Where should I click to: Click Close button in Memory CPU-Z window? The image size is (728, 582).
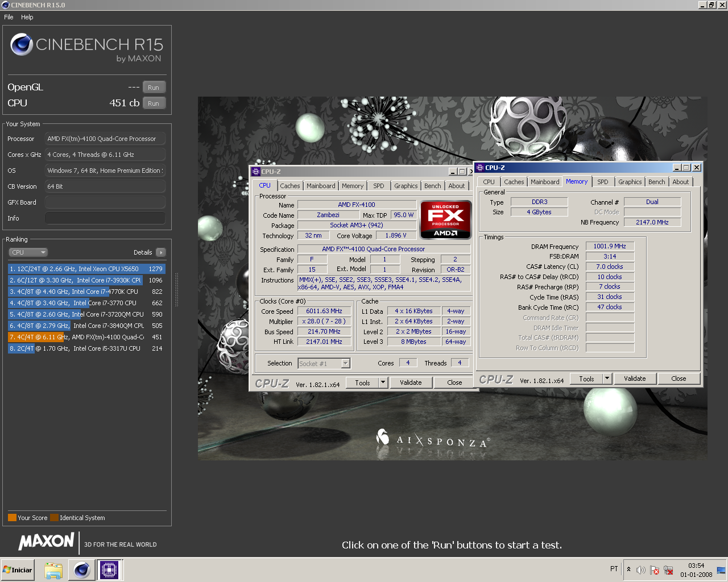[679, 379]
